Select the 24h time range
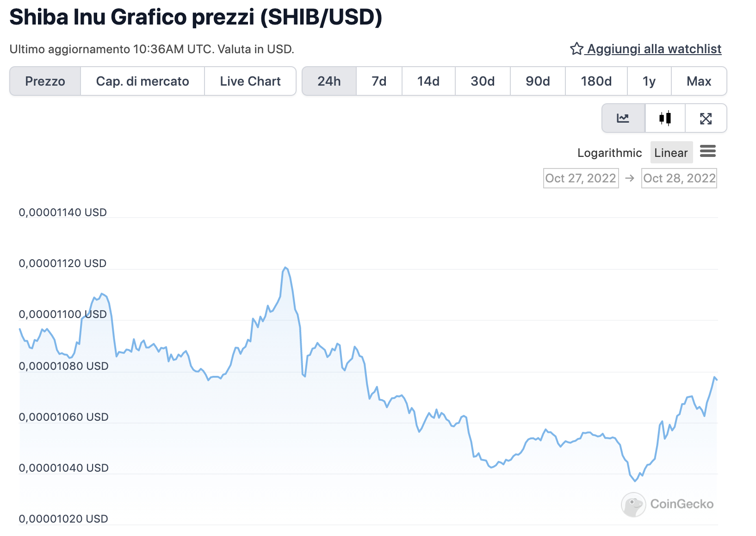The image size is (756, 536). click(x=329, y=81)
